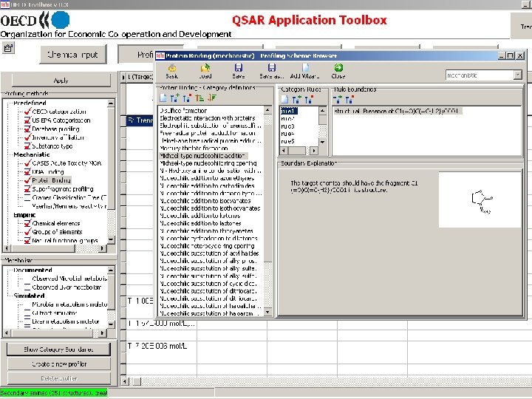
Task: Toggle OECD categorization checkbox
Action: point(27,112)
